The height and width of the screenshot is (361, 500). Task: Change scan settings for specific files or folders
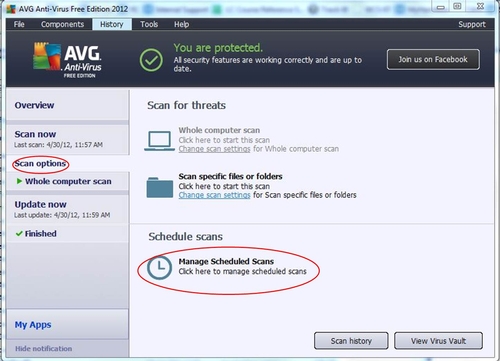214,195
